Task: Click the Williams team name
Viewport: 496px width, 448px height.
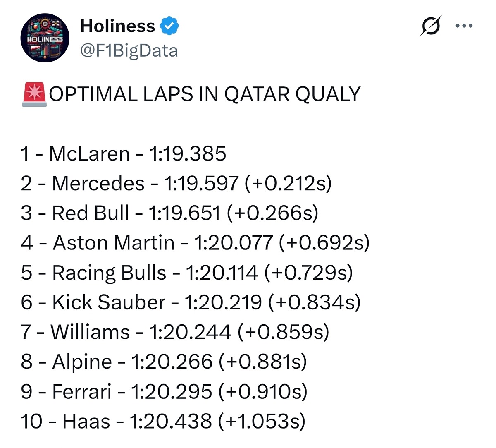Action: (90, 332)
